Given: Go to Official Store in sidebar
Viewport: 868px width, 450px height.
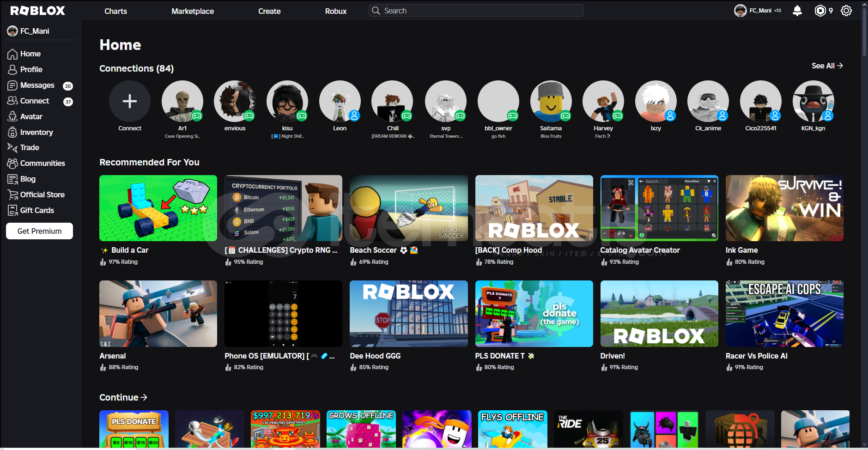Looking at the screenshot, I should [42, 195].
